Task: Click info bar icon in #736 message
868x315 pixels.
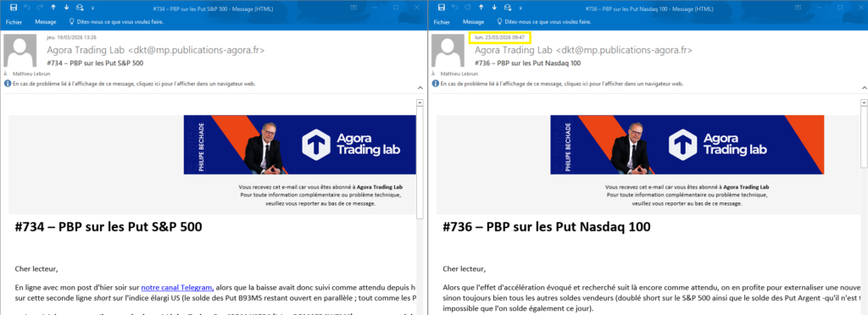Action: [435, 84]
